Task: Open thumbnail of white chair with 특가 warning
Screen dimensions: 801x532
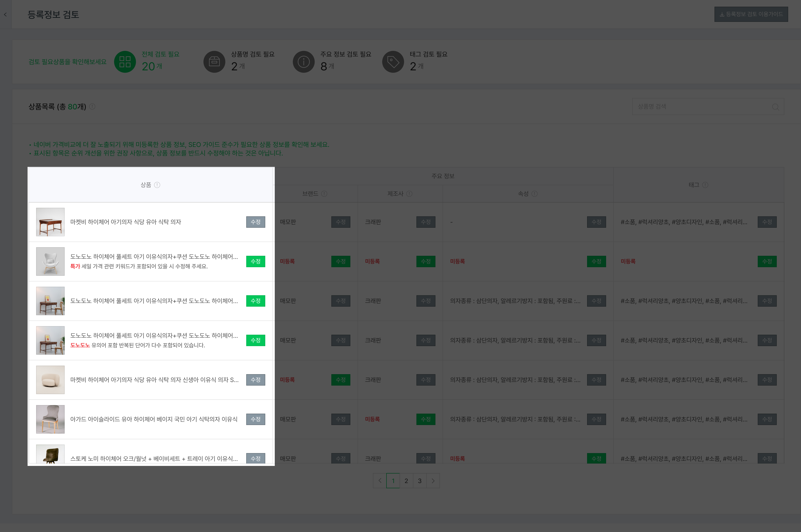Action: (50, 261)
